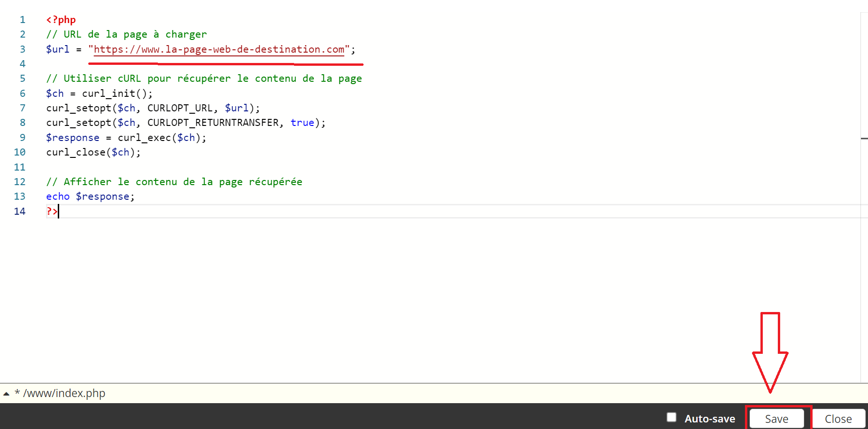Click line number 14 in the gutter

(x=20, y=211)
